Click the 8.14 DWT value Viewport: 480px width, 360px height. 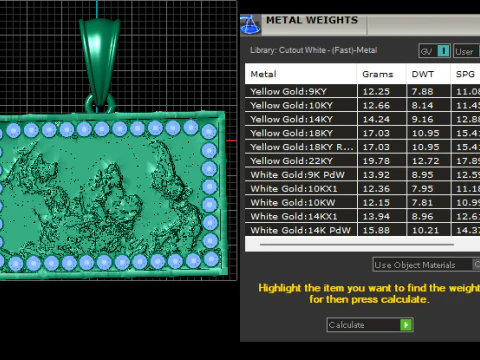(423, 106)
